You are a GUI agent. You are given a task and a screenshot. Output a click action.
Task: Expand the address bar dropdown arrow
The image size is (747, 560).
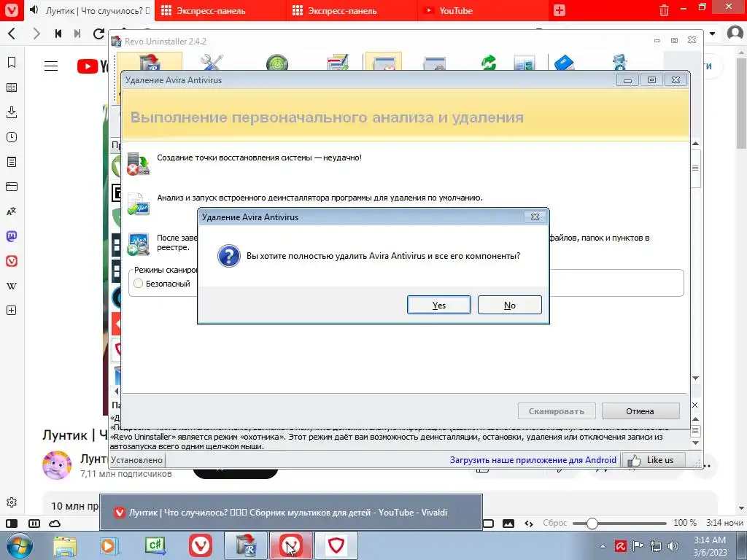pos(712,34)
